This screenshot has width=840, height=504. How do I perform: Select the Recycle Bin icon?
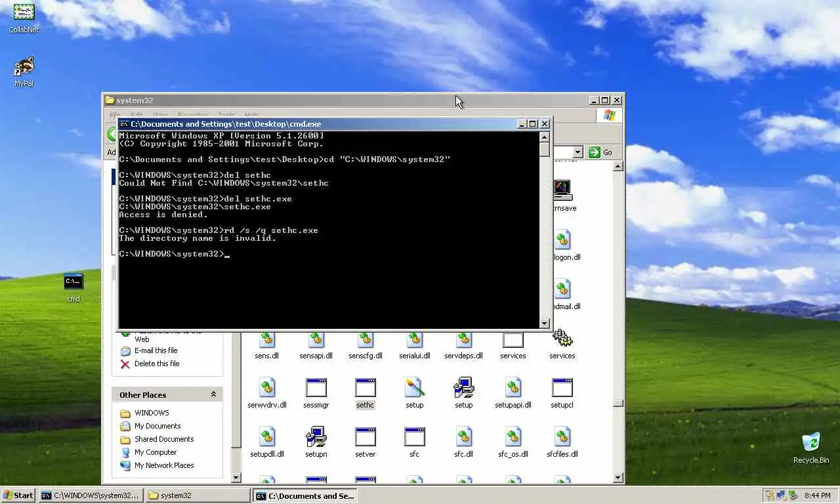click(x=811, y=448)
